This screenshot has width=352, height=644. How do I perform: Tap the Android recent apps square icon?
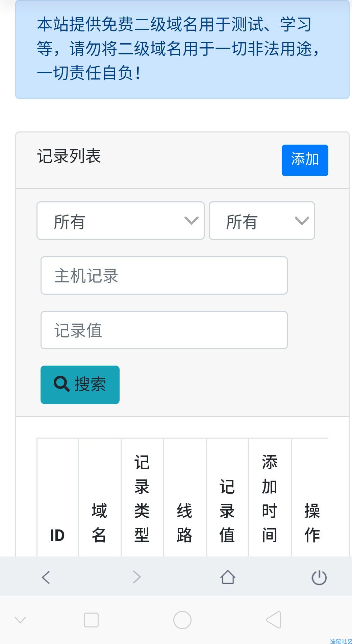click(91, 620)
